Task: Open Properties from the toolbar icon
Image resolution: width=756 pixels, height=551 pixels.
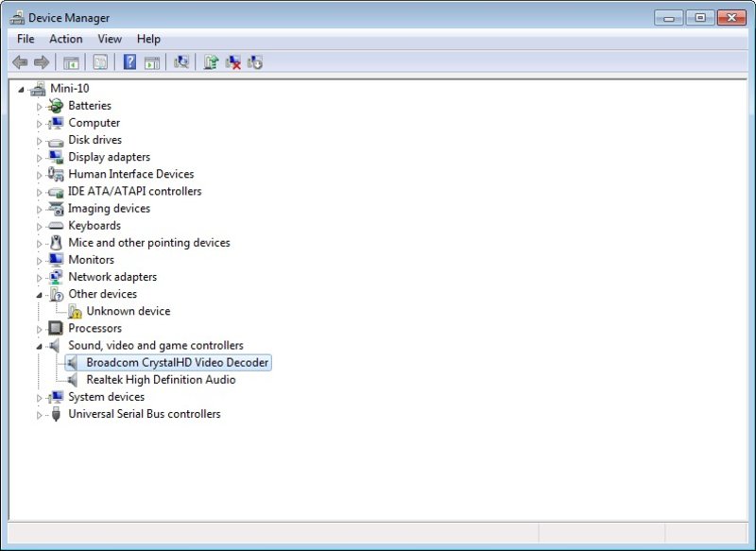Action: click(x=100, y=62)
